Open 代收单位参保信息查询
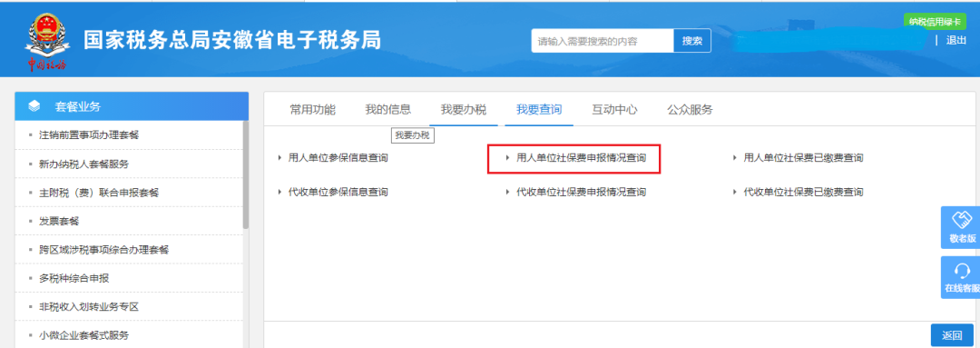The image size is (980, 348). 338,192
